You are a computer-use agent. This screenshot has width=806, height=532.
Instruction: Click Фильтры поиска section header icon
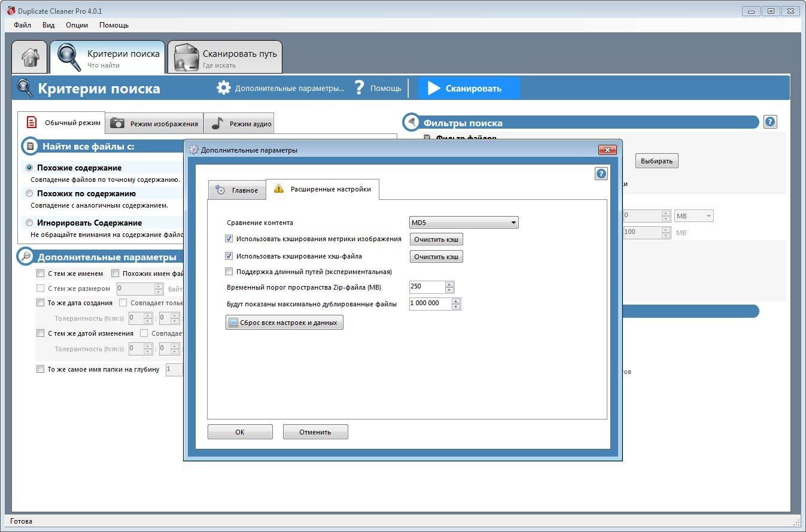point(411,122)
